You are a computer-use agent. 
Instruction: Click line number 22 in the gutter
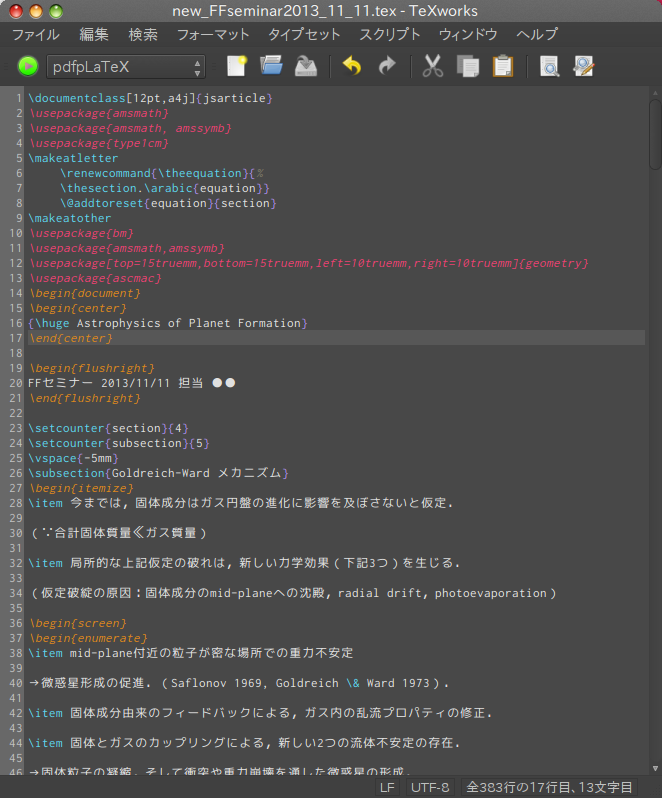coord(16,413)
